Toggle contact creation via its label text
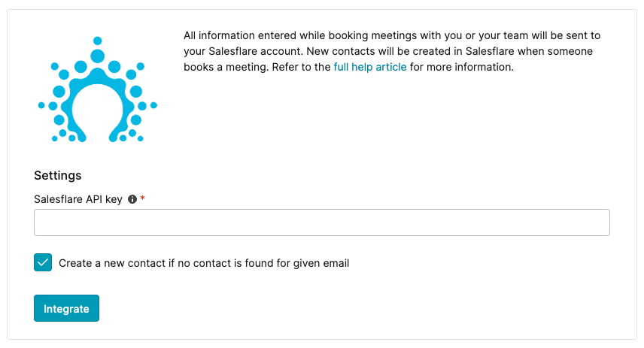 pos(204,263)
